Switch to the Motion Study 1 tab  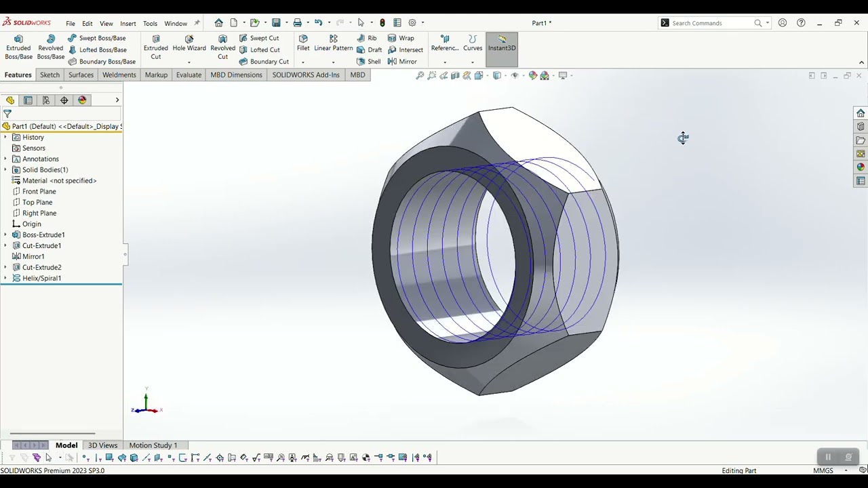153,445
